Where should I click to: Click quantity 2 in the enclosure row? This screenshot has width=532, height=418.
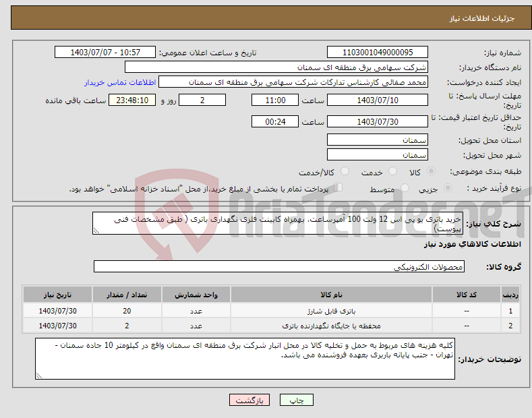(x=127, y=326)
